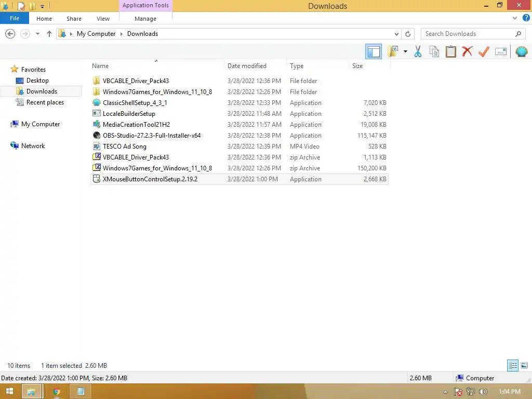Click the search magnifier icon
532x399 pixels.
pyautogui.click(x=518, y=34)
